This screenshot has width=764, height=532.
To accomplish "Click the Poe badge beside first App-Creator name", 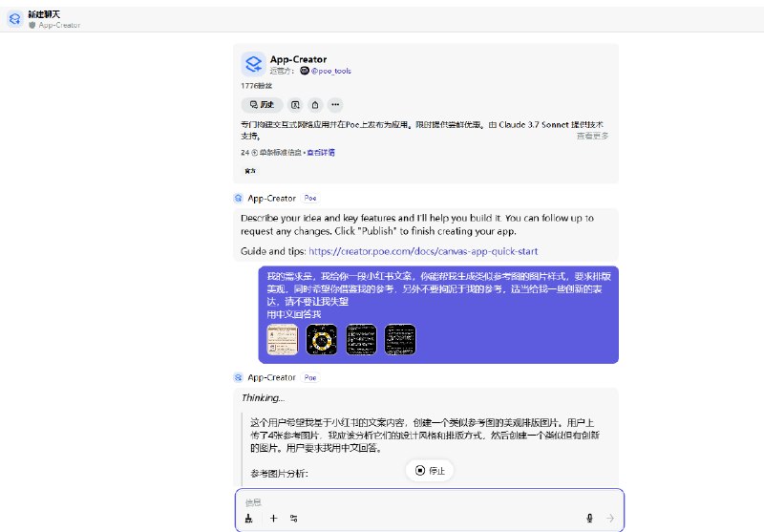I will tap(310, 199).
